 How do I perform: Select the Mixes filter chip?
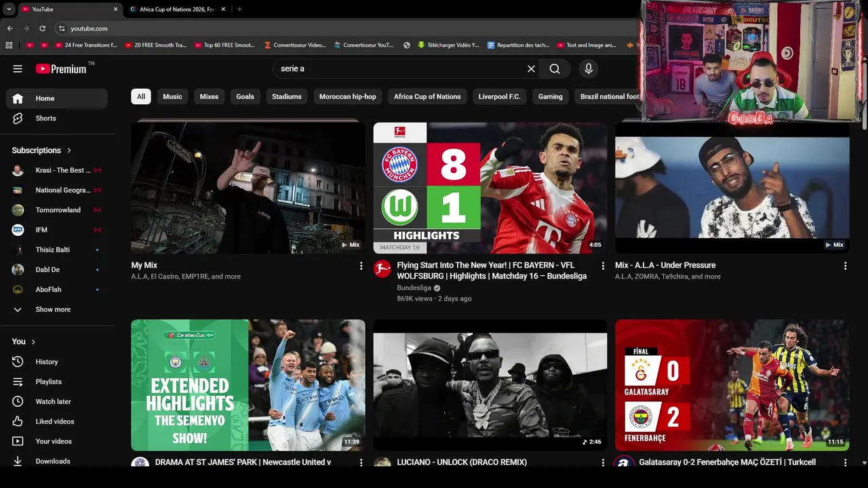[209, 96]
